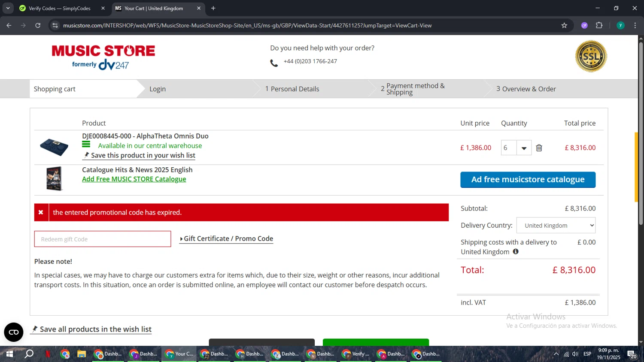Open the Catalogue Hits & News thumbnail

[54, 178]
